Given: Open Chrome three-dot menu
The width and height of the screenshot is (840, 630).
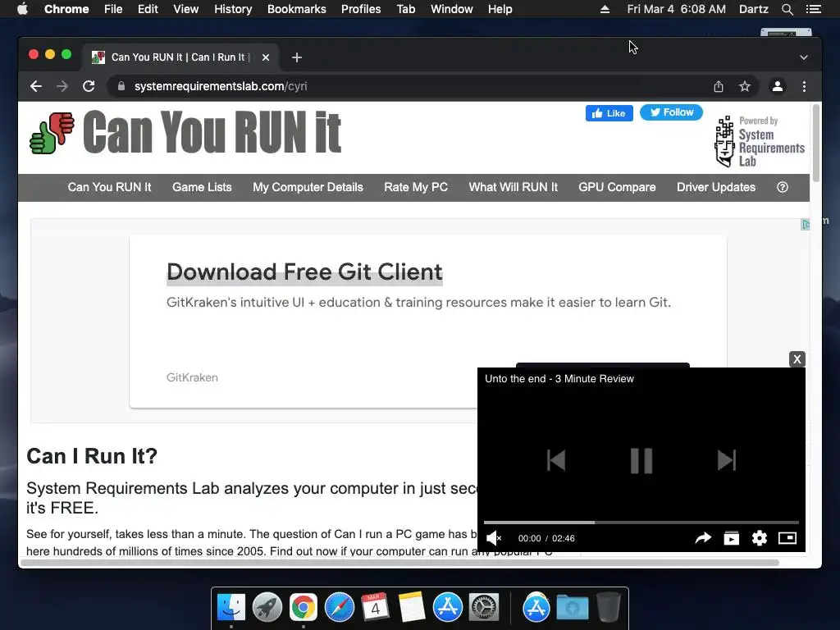Looking at the screenshot, I should coord(804,86).
